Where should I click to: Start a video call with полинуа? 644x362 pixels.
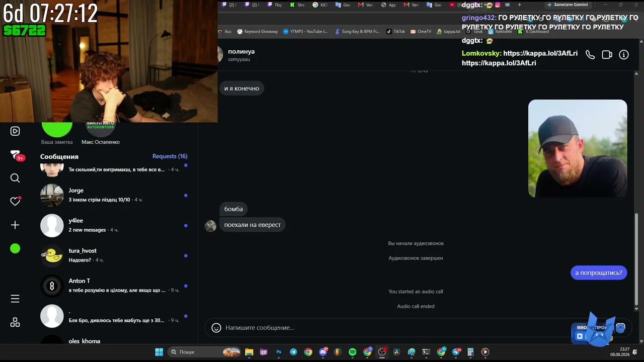607,55
